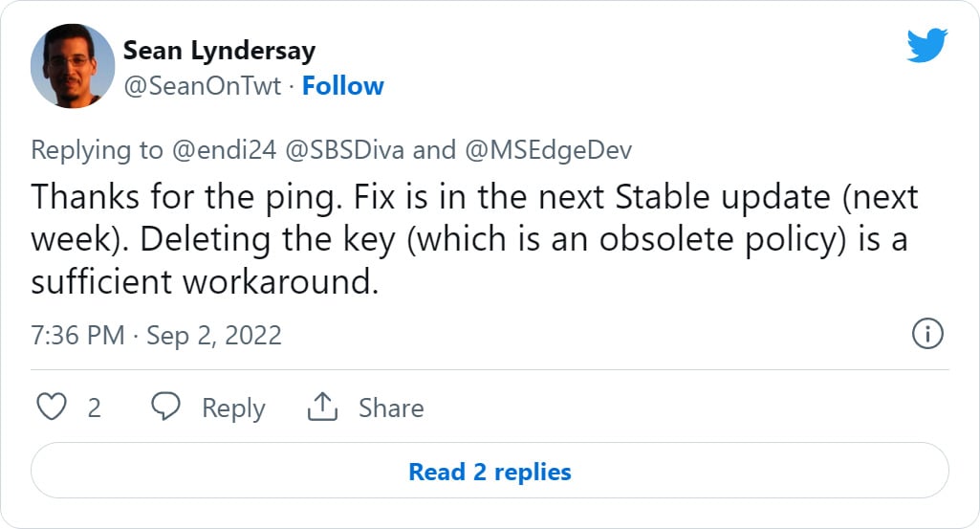Click the 'Replying to' text
This screenshot has height=529, width=980.
click(97, 151)
